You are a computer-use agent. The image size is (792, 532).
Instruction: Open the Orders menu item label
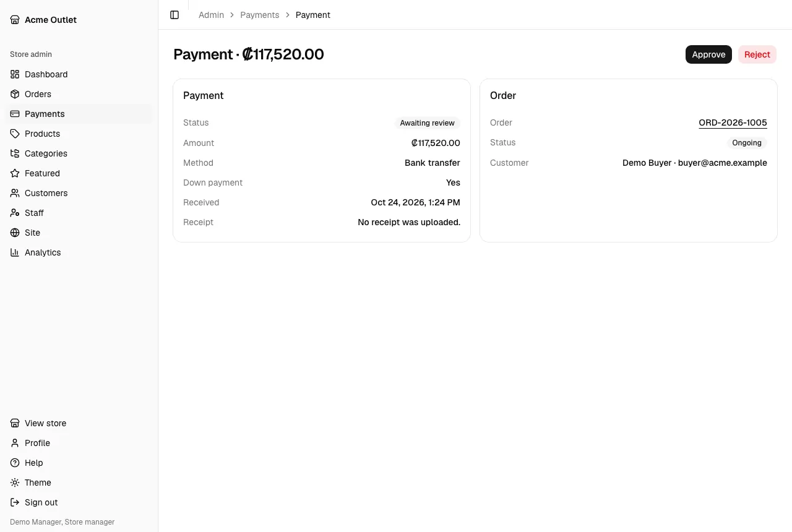pos(38,94)
